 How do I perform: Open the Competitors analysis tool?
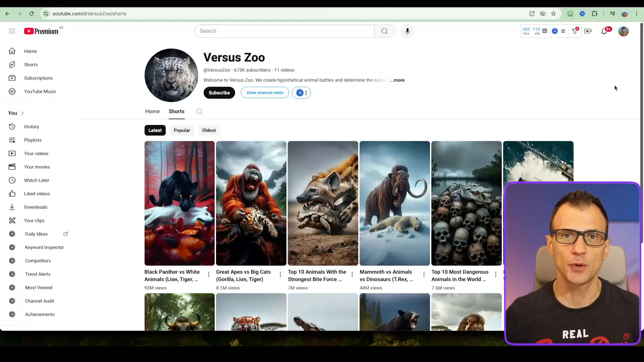coord(38,260)
